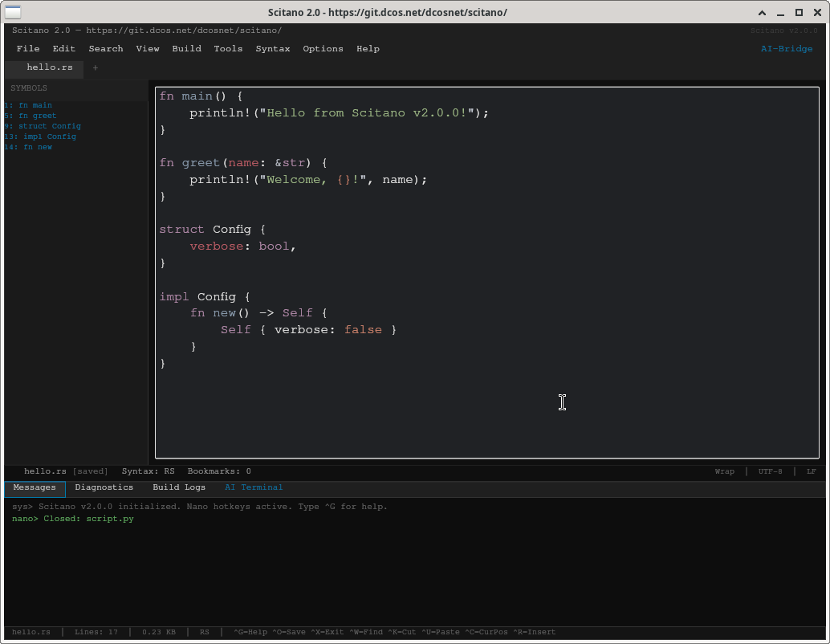This screenshot has width=830, height=644.
Task: Select the hello.rs file tab
Action: pos(44,68)
